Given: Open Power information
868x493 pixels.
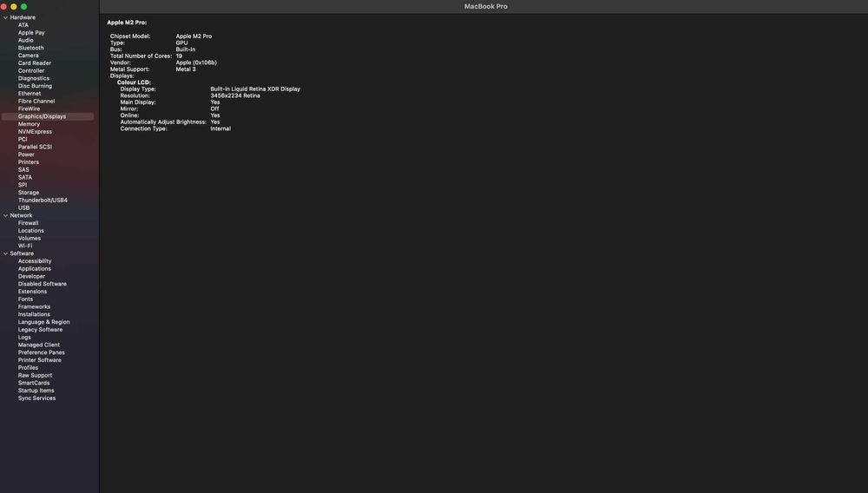Looking at the screenshot, I should click(26, 154).
